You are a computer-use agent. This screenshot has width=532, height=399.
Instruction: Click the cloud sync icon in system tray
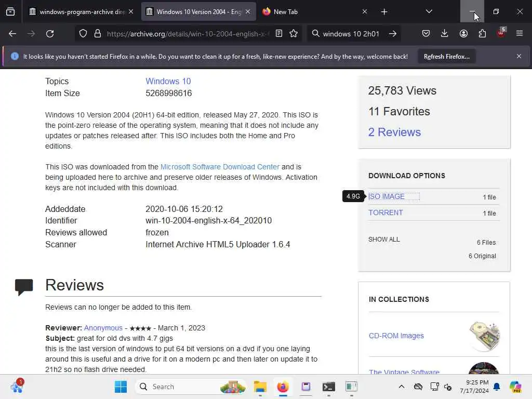coord(418,387)
